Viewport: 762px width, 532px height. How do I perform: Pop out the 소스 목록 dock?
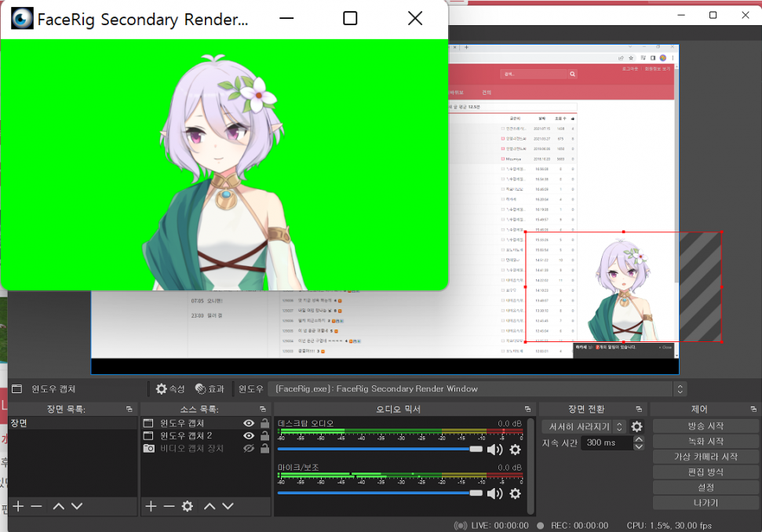point(263,409)
